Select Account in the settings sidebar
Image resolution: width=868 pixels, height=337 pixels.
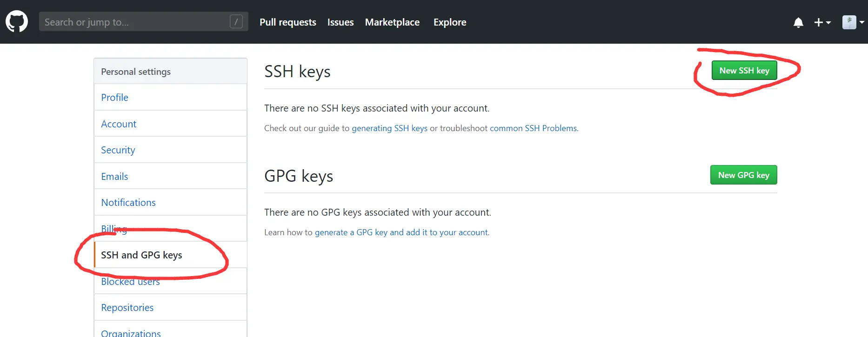119,124
